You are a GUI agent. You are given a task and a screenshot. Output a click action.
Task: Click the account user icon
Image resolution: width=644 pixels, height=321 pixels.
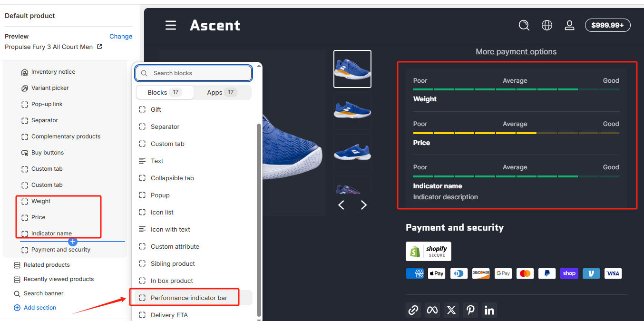(x=569, y=25)
